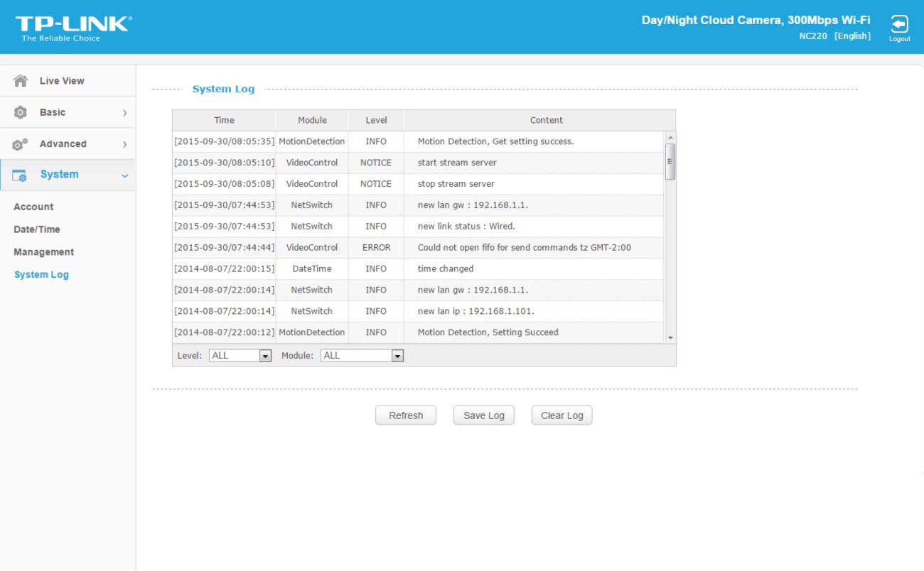The image size is (924, 571).
Task: Click the Advanced double-gear icon
Action: click(x=21, y=144)
